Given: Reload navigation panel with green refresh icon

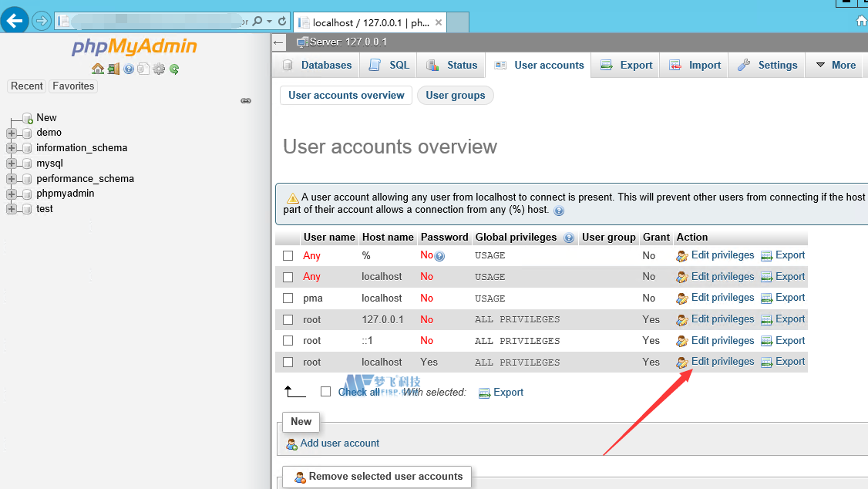Looking at the screenshot, I should pos(174,69).
